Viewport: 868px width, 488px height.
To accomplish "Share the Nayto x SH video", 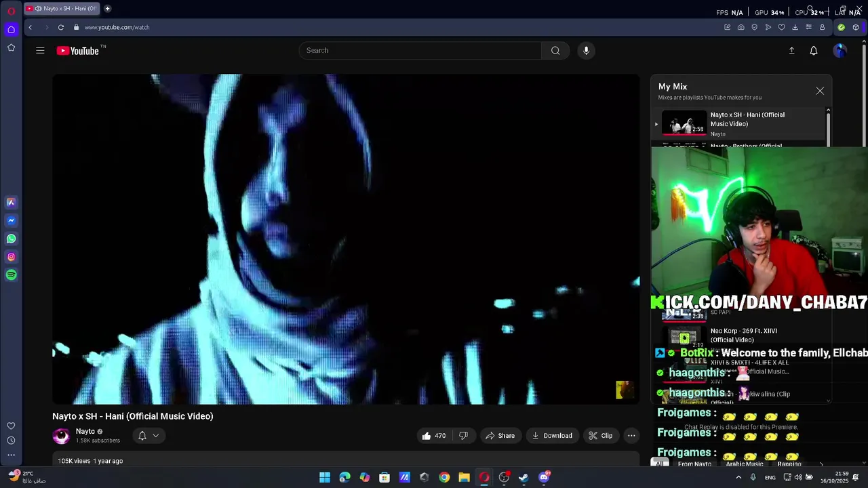I will click(500, 436).
